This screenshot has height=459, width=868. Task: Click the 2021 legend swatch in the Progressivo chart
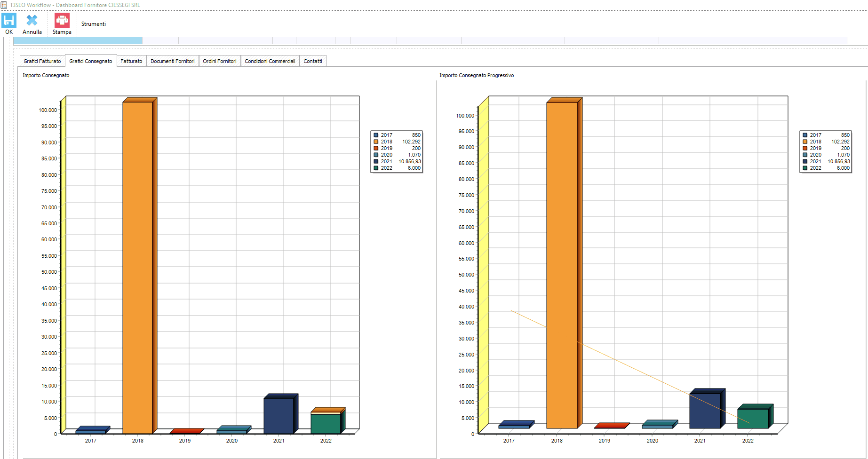point(805,161)
